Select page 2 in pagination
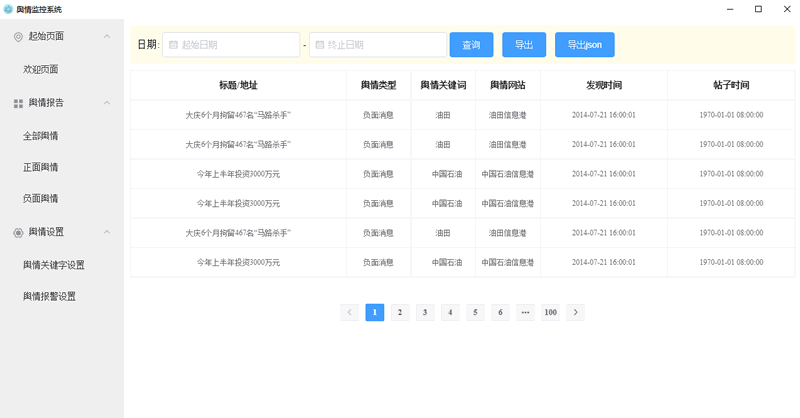This screenshot has height=418, width=800. (400, 312)
